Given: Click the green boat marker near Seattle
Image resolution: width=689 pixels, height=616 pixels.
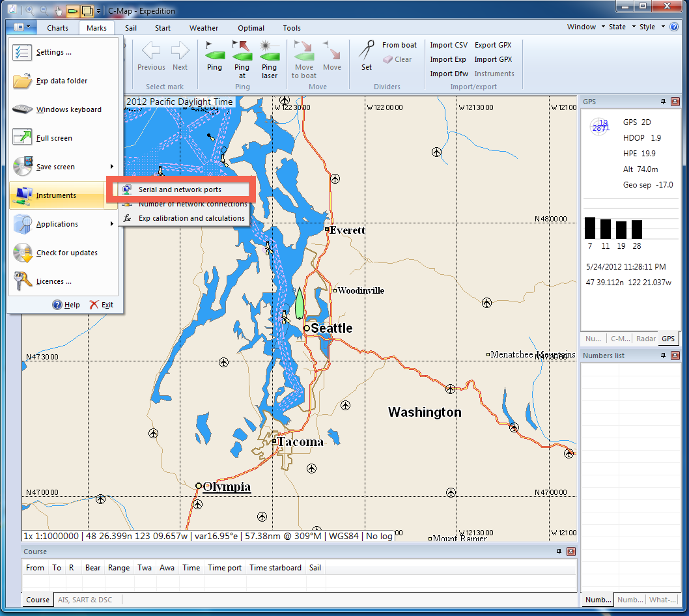Looking at the screenshot, I should pos(300,303).
